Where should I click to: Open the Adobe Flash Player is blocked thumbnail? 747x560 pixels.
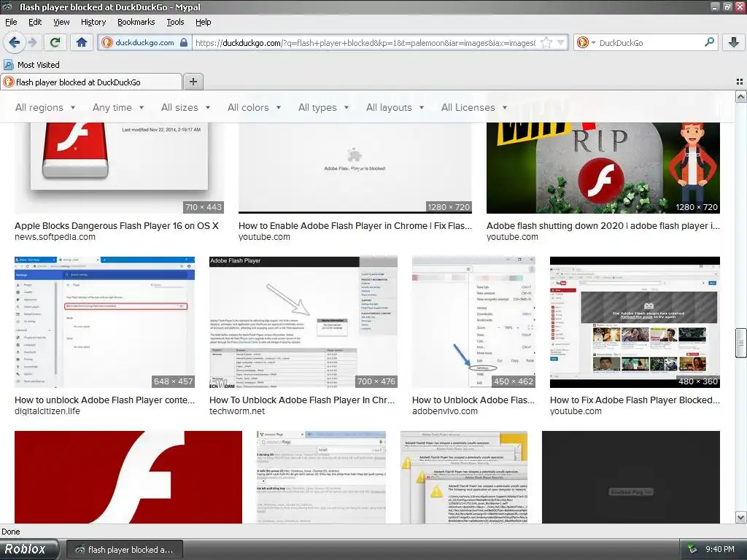(x=355, y=168)
